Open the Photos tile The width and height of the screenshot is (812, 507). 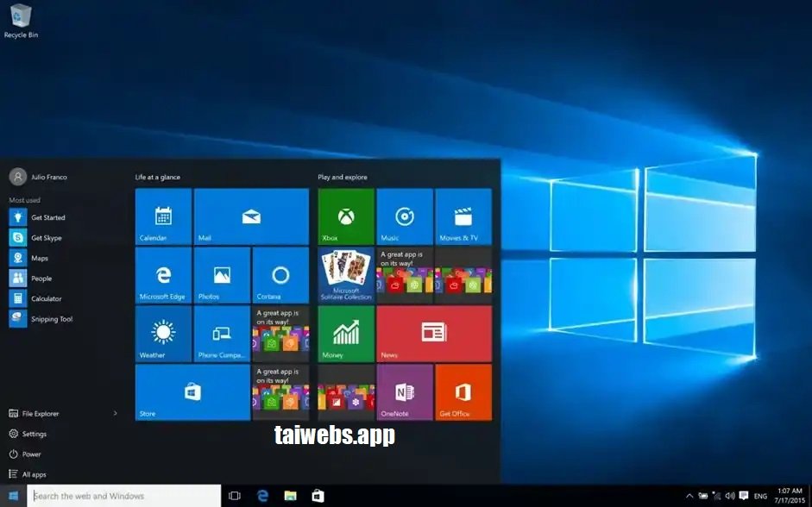click(222, 275)
